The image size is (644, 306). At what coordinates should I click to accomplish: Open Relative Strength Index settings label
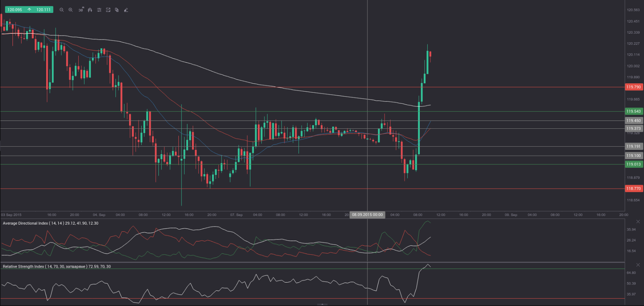(x=57, y=266)
